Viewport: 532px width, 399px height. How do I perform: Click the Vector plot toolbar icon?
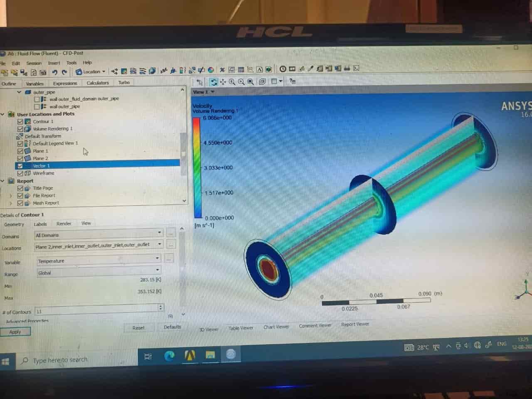115,71
